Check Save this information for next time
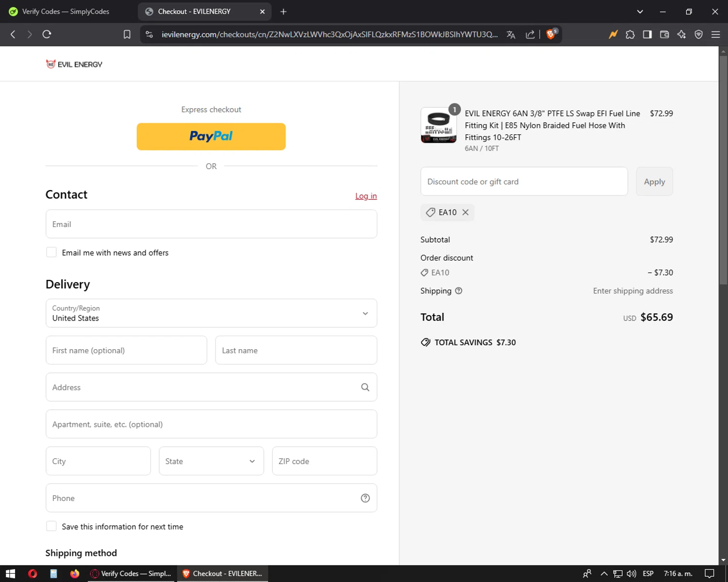 51,526
